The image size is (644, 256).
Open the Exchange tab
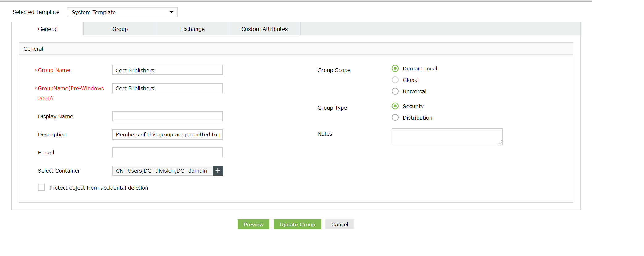[x=192, y=29]
